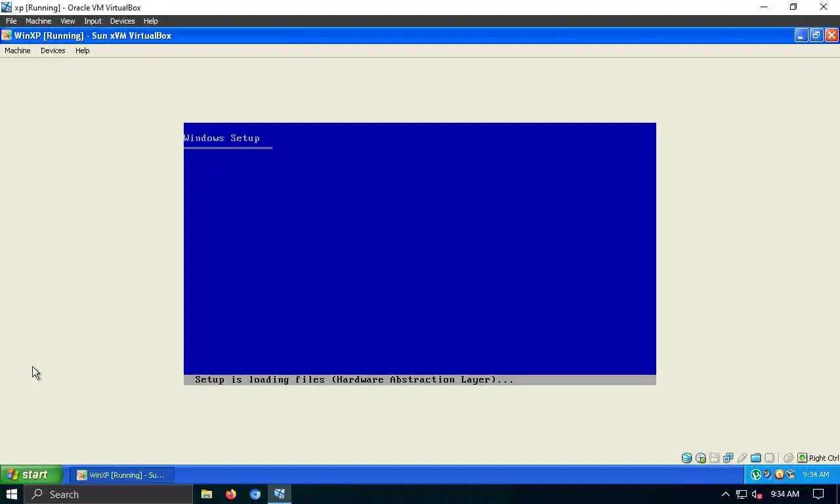
Task: Open the Input menu
Action: pyautogui.click(x=93, y=21)
